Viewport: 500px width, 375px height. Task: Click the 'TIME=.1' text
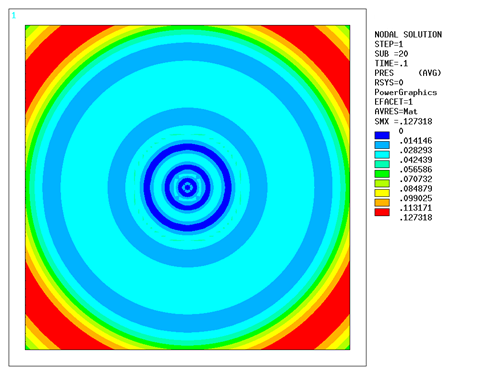click(391, 63)
